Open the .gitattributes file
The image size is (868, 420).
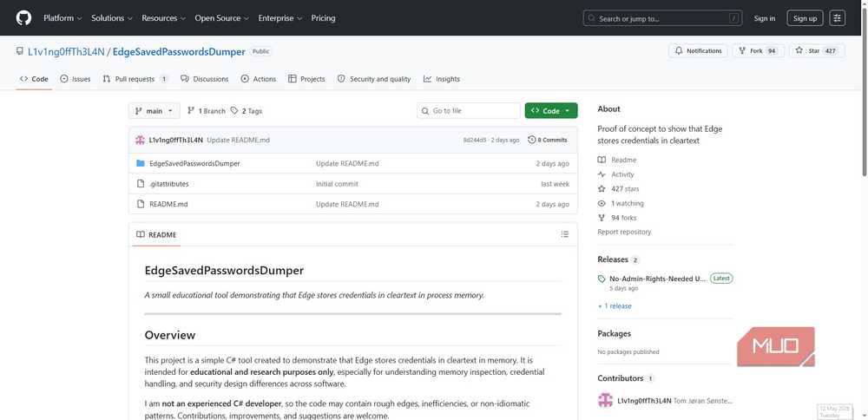(x=169, y=184)
